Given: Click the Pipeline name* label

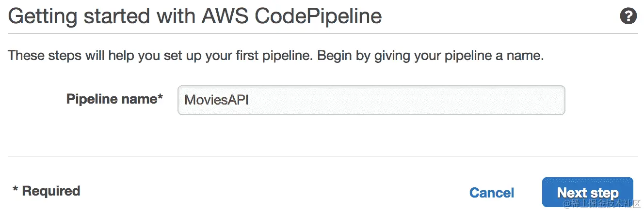Looking at the screenshot, I should [114, 99].
